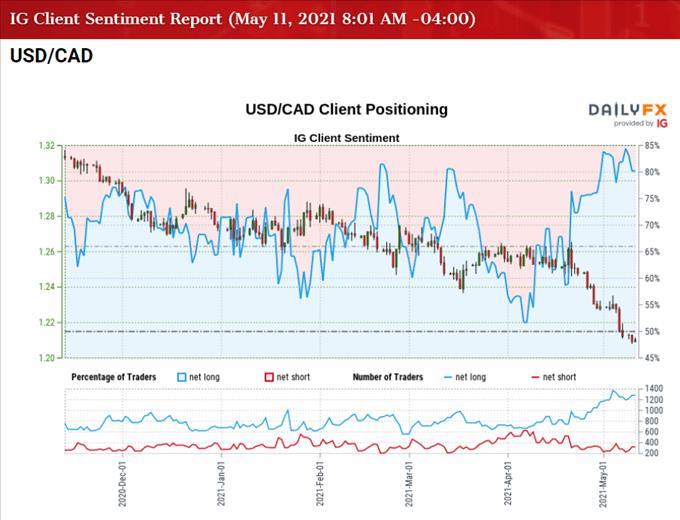Click the 1.32 price axis label
Viewport: 680px width, 520px height.
pos(46,146)
